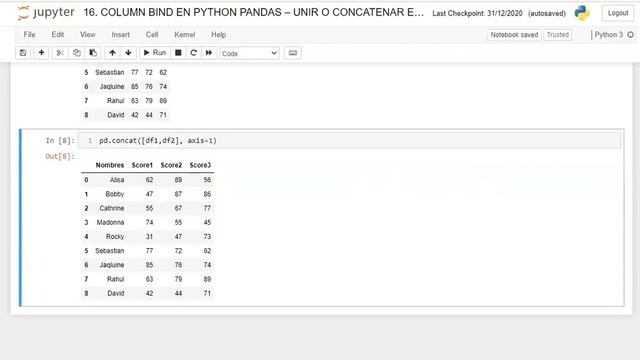Click Rahul in the Out[8] table
Image resolution: width=640 pixels, height=360 pixels.
[116, 279]
